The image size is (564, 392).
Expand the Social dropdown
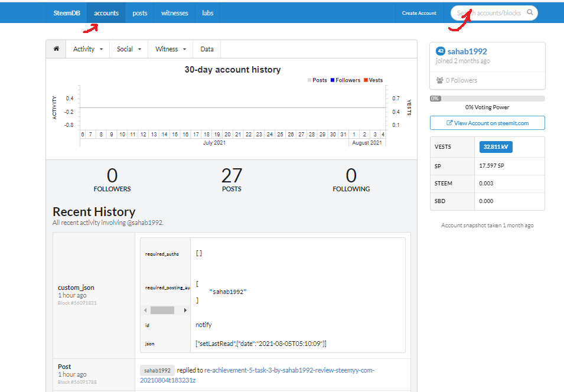(129, 49)
